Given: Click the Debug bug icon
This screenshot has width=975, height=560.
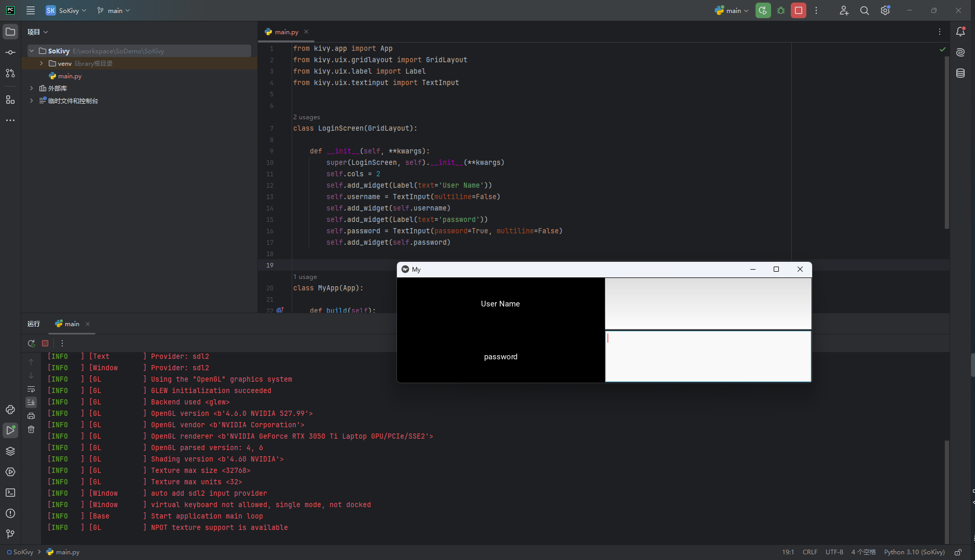Looking at the screenshot, I should [781, 10].
